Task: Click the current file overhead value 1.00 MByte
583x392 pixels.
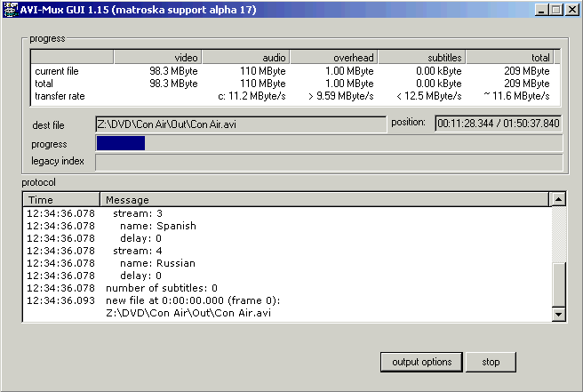Action: 349,71
